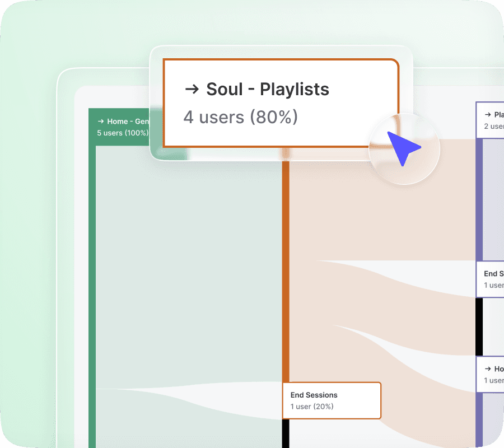This screenshot has width=504, height=448.
Task: Select the '1 user (20%)' text
Action: coord(312,407)
